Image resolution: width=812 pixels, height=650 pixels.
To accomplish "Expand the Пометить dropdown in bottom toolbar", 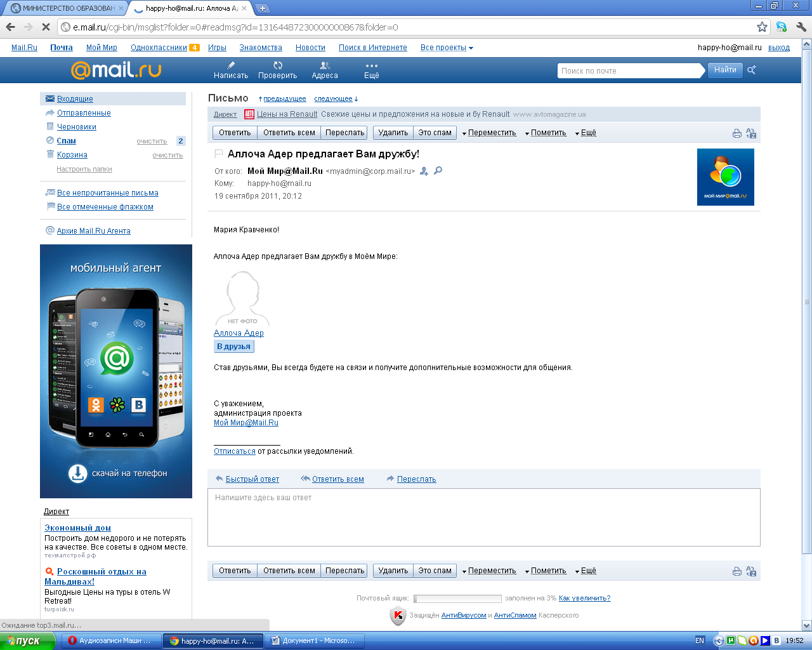I will 546,571.
